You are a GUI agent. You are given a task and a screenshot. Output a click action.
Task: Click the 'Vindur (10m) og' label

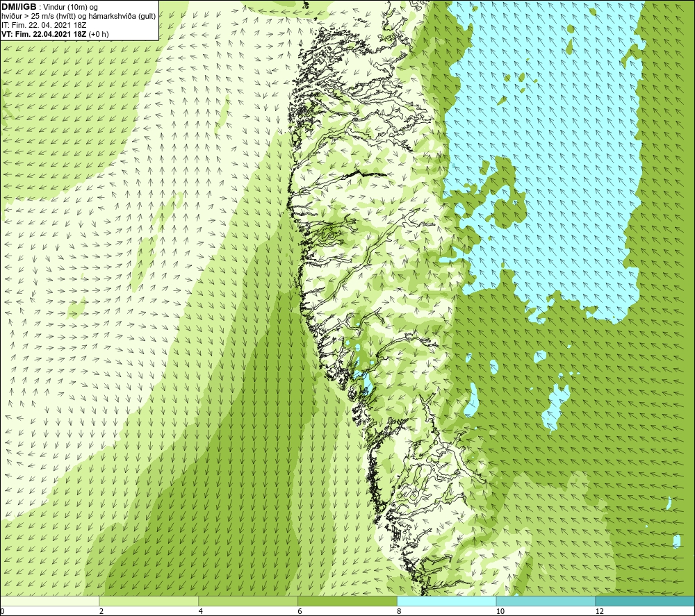(x=70, y=7)
